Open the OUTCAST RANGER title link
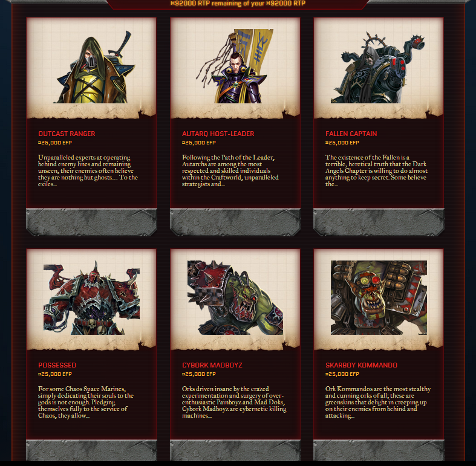The height and width of the screenshot is (466, 476). click(67, 134)
